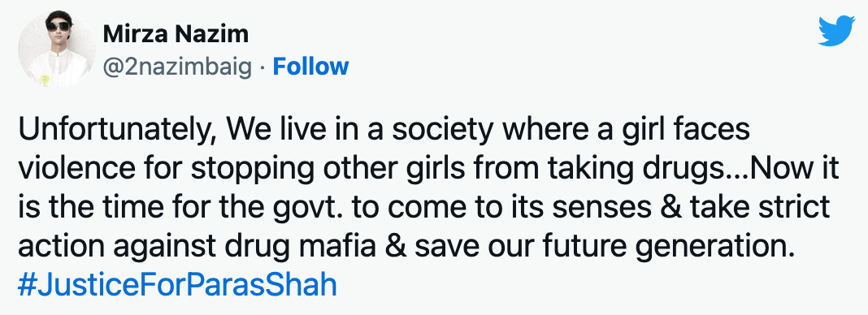The width and height of the screenshot is (868, 315).
Task: Click the Twitter bird logo
Action: pos(836,31)
